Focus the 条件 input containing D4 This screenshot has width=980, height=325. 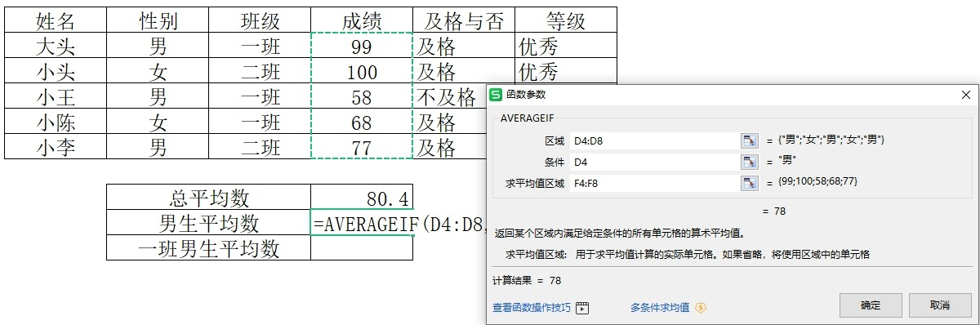click(654, 162)
